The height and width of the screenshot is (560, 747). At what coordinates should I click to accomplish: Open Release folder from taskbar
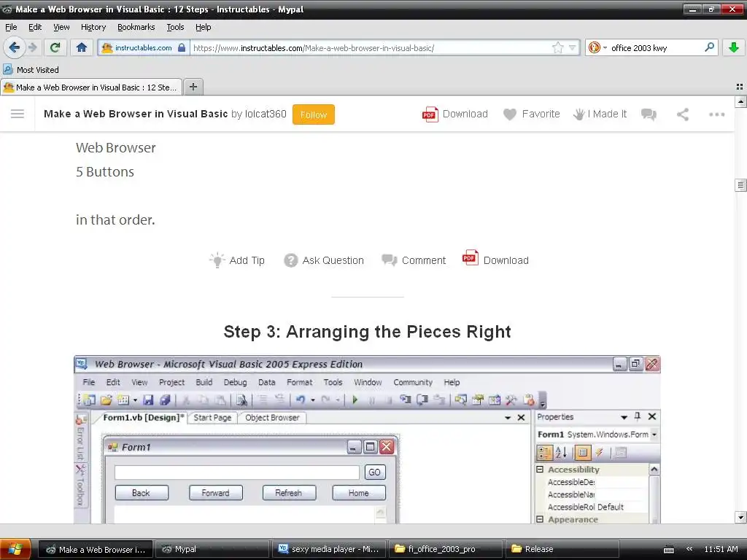tap(562, 549)
